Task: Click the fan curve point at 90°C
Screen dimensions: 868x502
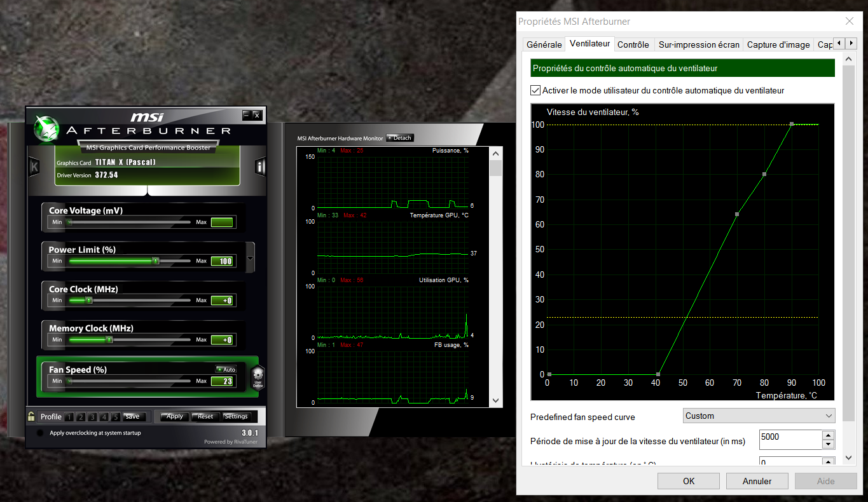Action: click(x=792, y=124)
